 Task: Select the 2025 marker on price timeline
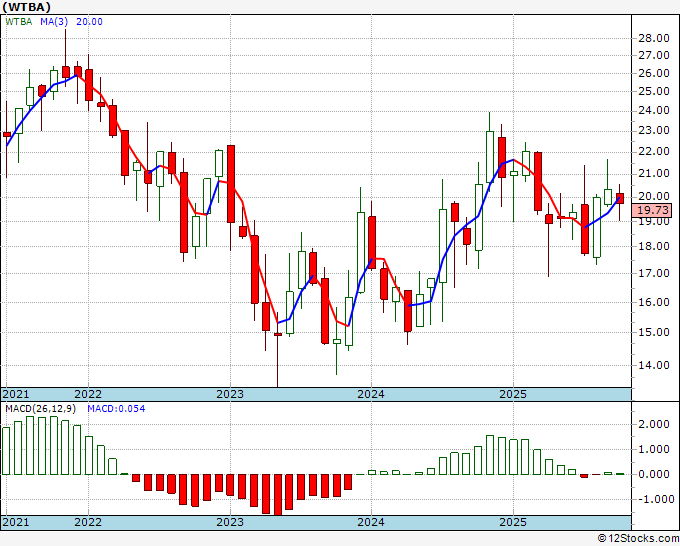pyautogui.click(x=513, y=394)
